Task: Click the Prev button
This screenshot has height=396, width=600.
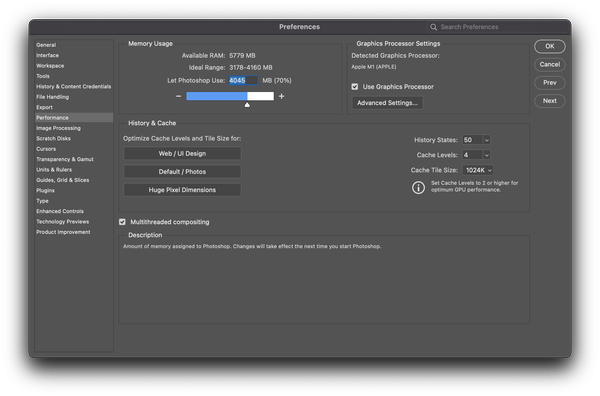Action: click(x=549, y=83)
